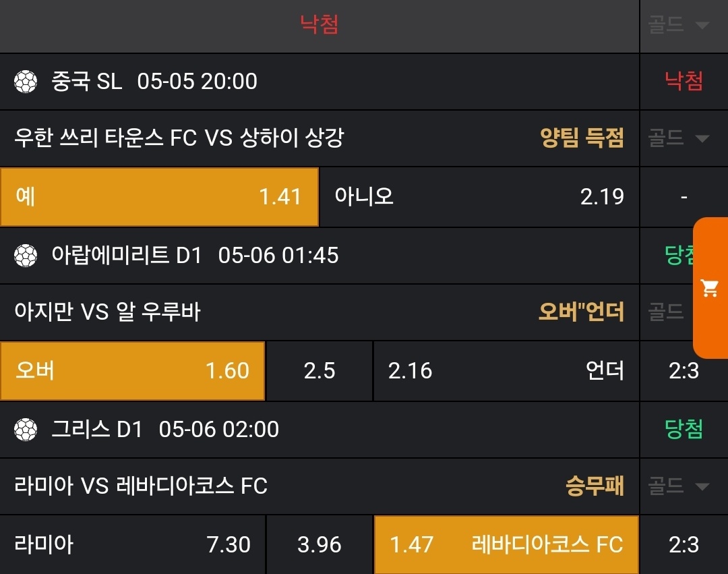Click the 낙첨 status on 중국 SL row
Screen dimensions: 728x574
coord(684,82)
